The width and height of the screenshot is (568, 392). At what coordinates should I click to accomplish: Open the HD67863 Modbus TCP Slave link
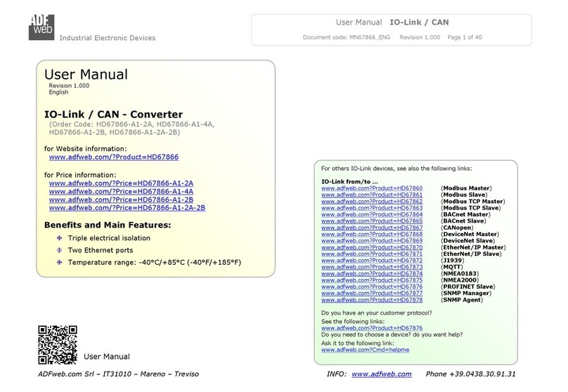pyautogui.click(x=372, y=208)
